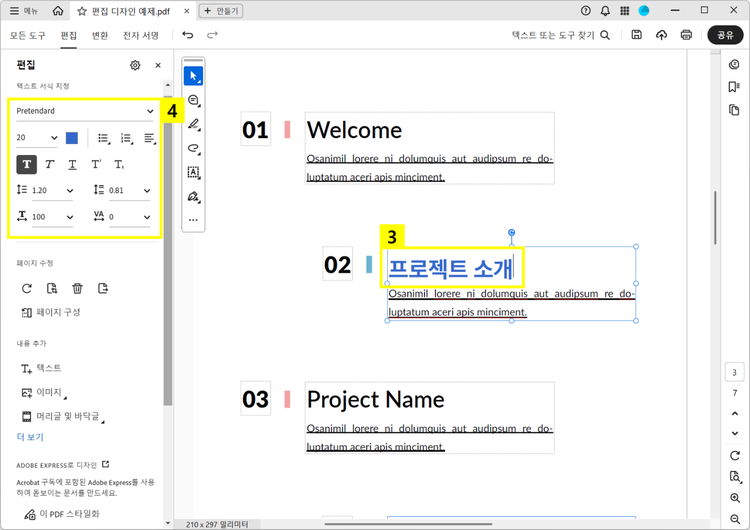The image size is (750, 530).
Task: Add 텍스트 content
Action: point(41,368)
